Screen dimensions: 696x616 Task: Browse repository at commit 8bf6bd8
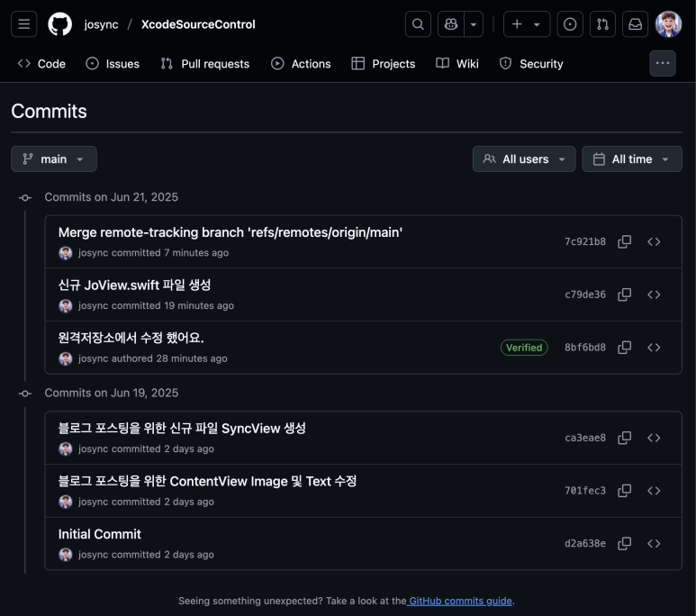point(654,348)
